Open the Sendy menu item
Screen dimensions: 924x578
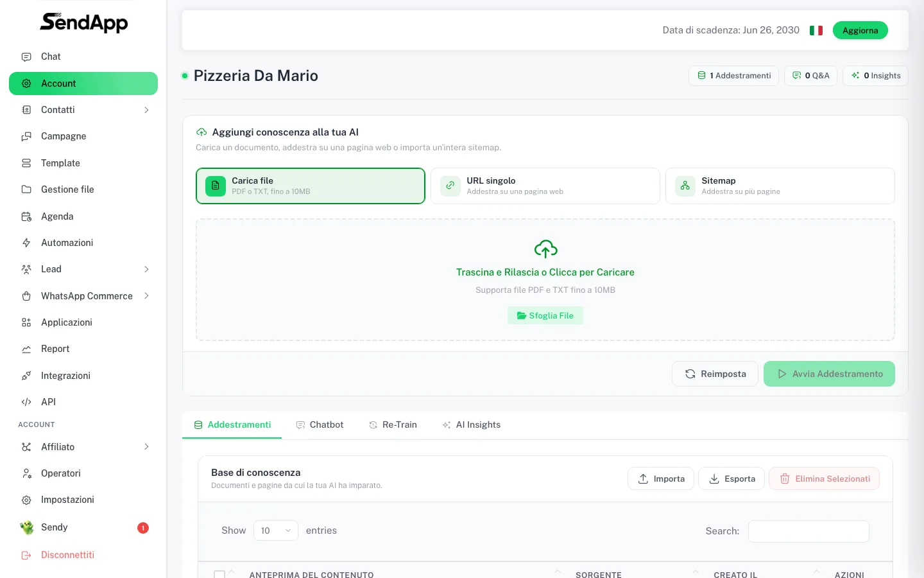click(x=83, y=527)
